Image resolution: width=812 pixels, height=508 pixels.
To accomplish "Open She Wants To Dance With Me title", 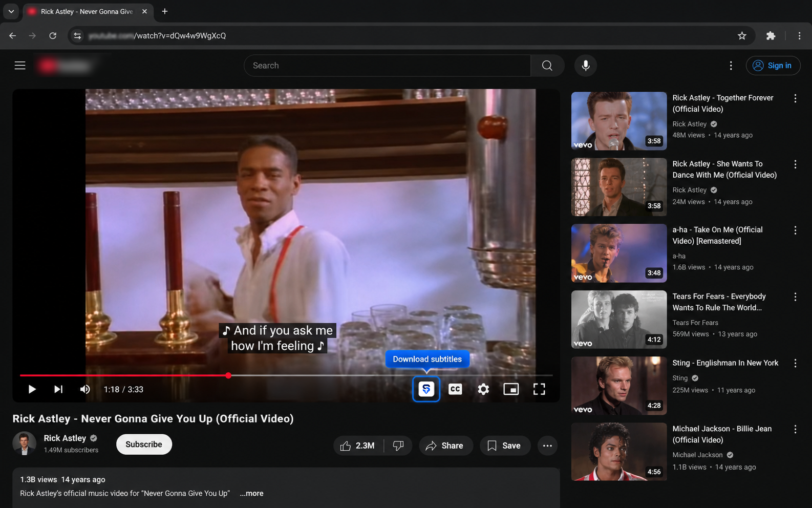I will coord(724,170).
